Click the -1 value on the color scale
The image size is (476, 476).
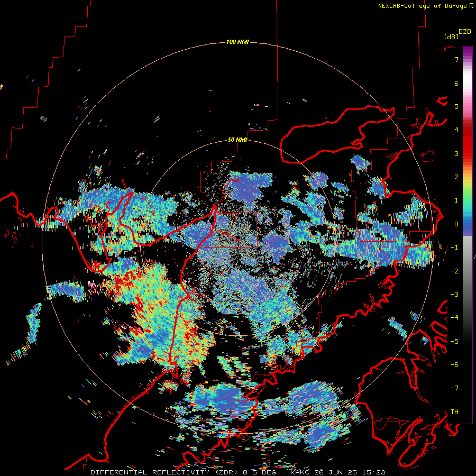(x=454, y=248)
